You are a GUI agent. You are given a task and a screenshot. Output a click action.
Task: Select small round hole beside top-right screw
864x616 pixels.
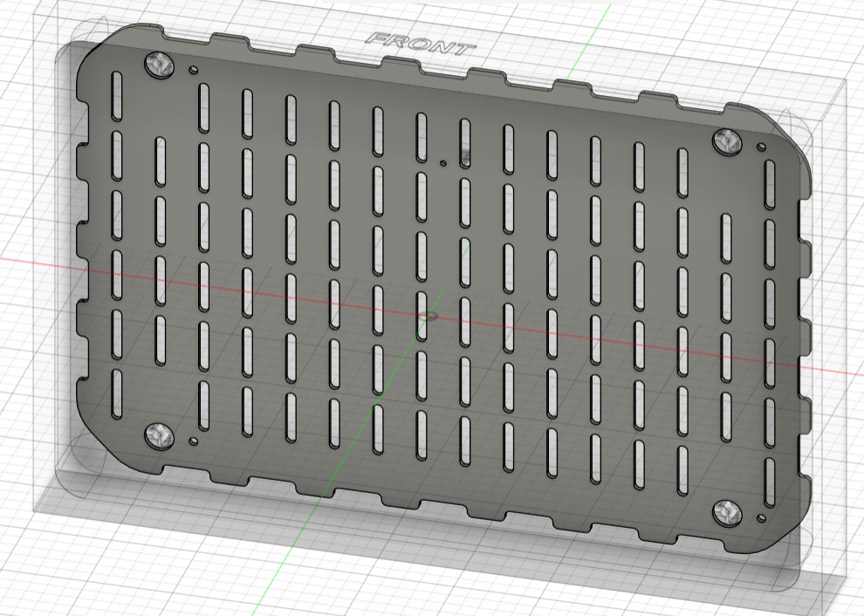click(761, 147)
